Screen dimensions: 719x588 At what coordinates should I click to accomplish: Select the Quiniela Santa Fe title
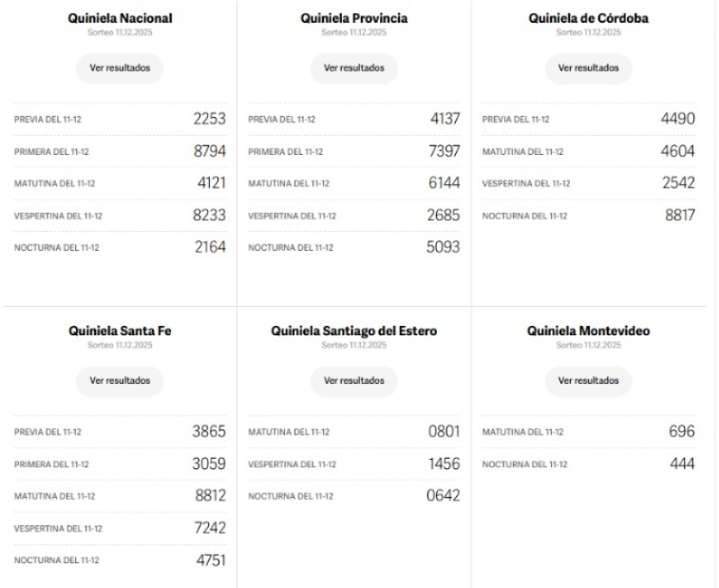coord(120,332)
